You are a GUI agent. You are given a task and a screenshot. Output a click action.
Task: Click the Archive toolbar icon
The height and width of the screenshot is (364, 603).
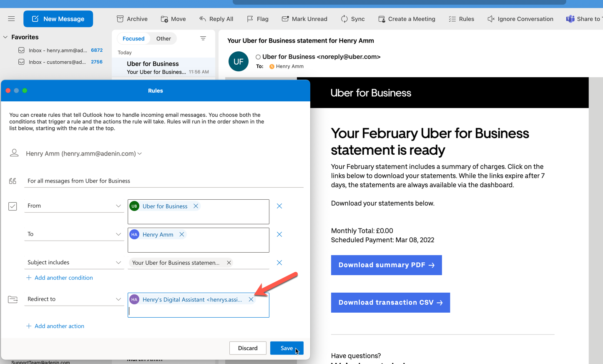coord(120,19)
